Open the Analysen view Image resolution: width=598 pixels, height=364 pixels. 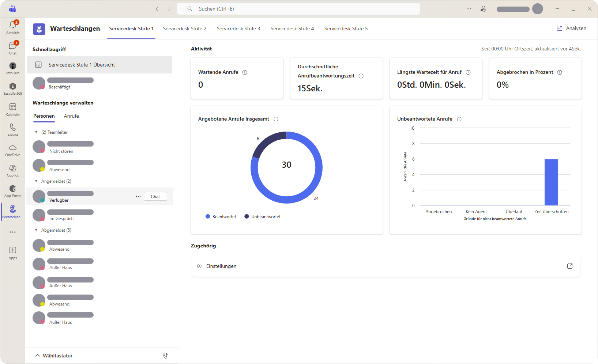click(571, 29)
